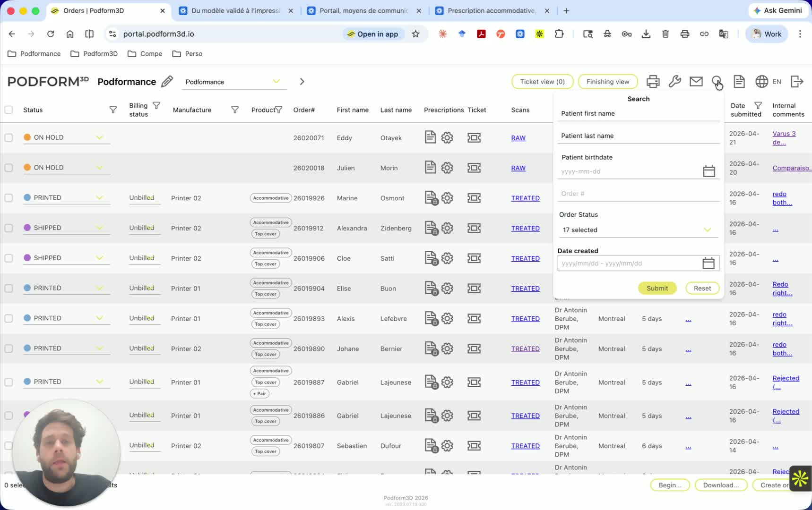Select checkbox for order 26019926

click(x=9, y=198)
